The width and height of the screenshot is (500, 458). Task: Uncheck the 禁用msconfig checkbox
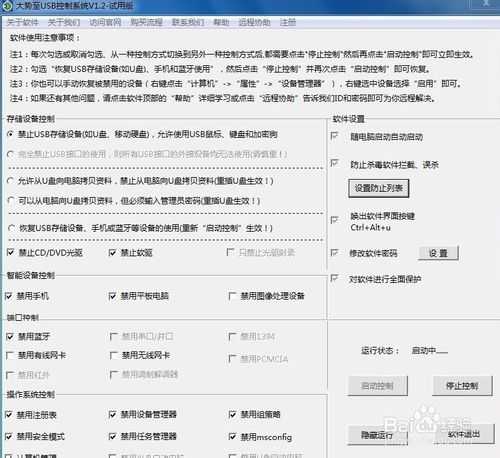coord(232,436)
